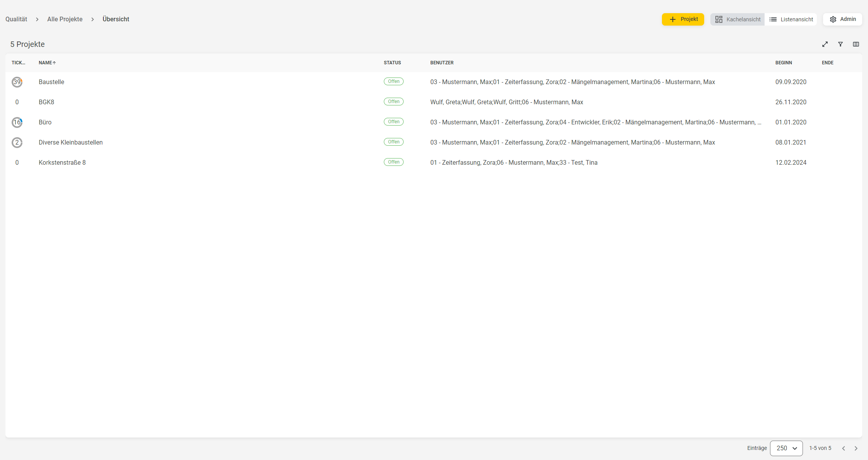The height and width of the screenshot is (460, 868).
Task: Click the fullscreen expand arrows icon
Action: 825,44
